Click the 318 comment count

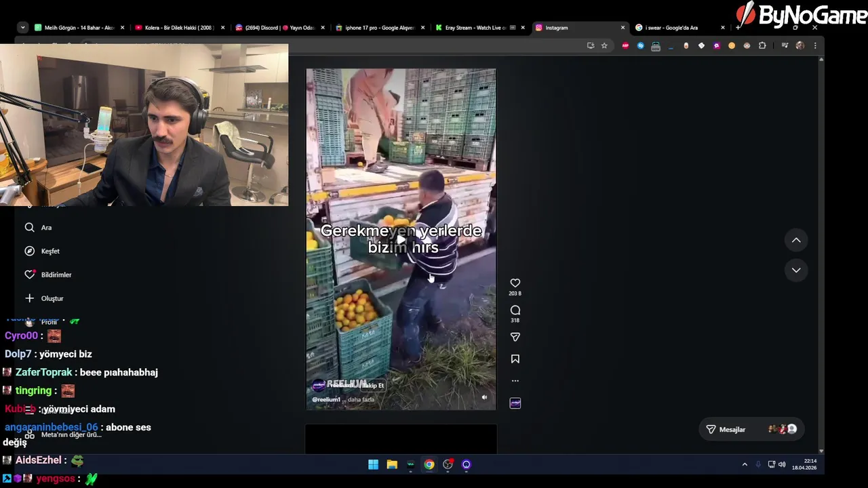(515, 321)
